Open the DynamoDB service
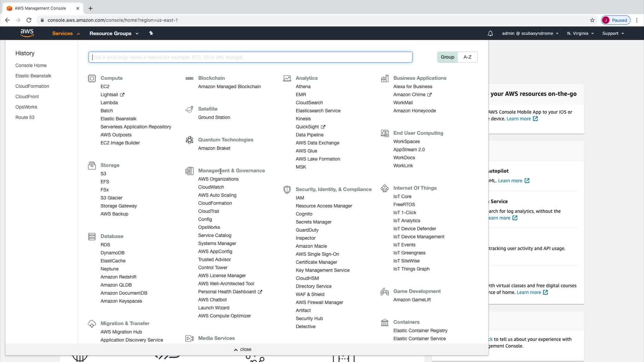644x362 pixels. [113, 253]
